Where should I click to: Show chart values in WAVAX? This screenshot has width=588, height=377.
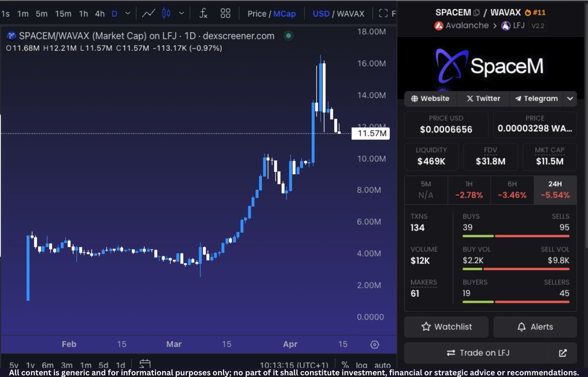pyautogui.click(x=350, y=14)
